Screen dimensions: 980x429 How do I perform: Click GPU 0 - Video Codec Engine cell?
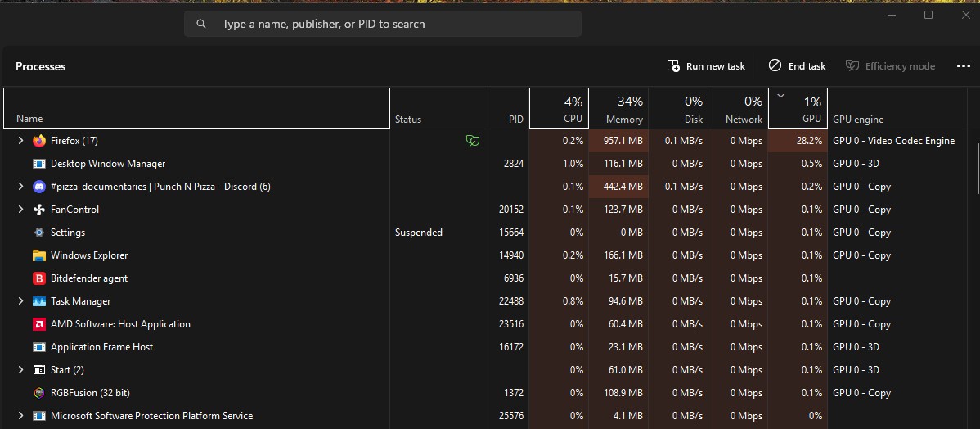click(894, 141)
